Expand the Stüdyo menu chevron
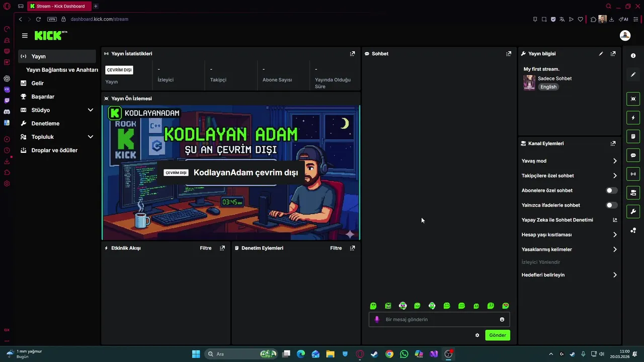 pos(91,110)
